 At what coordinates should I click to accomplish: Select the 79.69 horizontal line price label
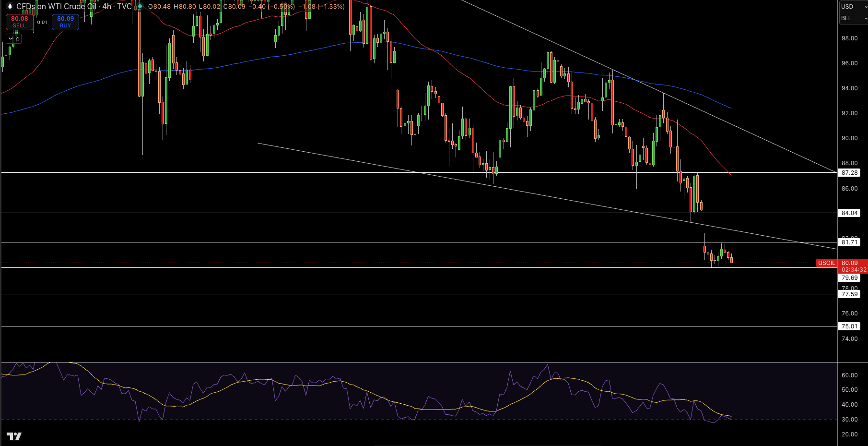point(849,278)
